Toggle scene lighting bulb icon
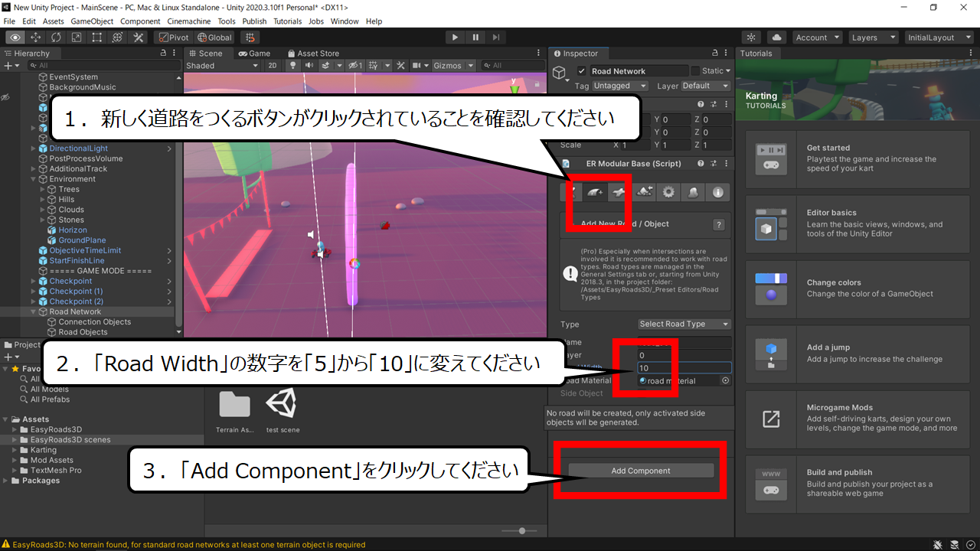This screenshot has width=980, height=551. [x=292, y=66]
